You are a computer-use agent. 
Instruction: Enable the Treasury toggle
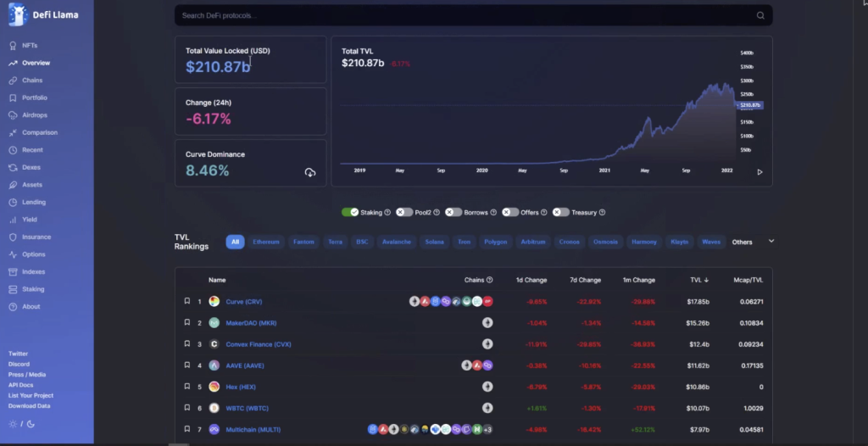561,212
